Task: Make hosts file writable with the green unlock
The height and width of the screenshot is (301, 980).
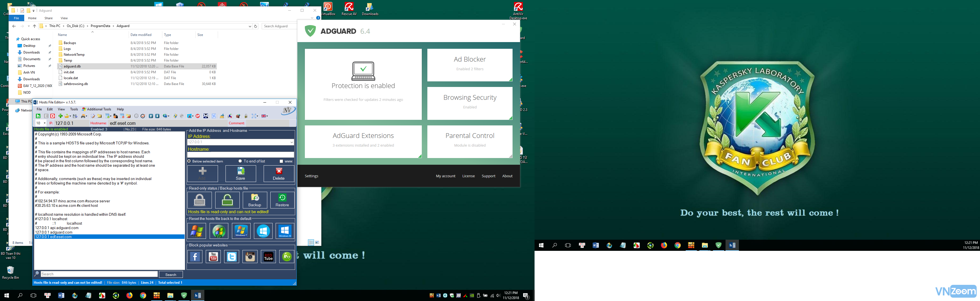Action: pyautogui.click(x=227, y=200)
